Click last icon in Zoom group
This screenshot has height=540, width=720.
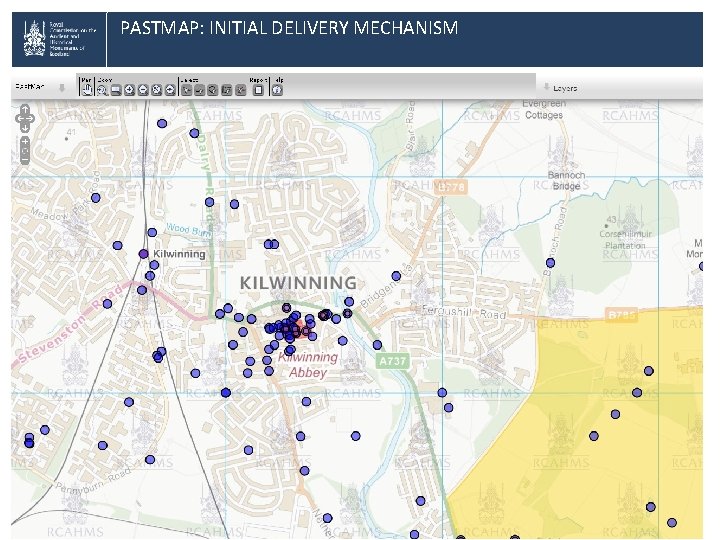170,90
